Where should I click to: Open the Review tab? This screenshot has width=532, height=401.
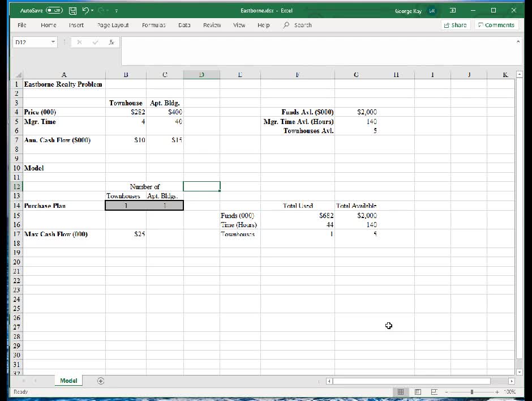212,25
